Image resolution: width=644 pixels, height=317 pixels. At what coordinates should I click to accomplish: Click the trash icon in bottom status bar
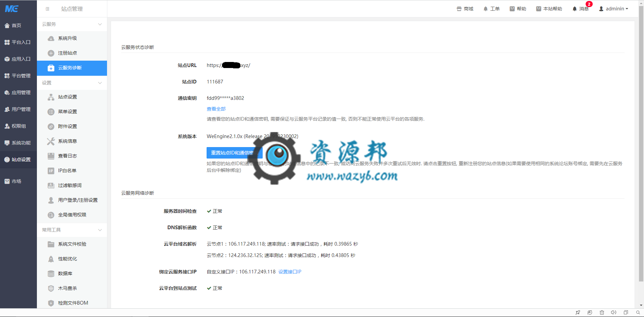pos(602,313)
